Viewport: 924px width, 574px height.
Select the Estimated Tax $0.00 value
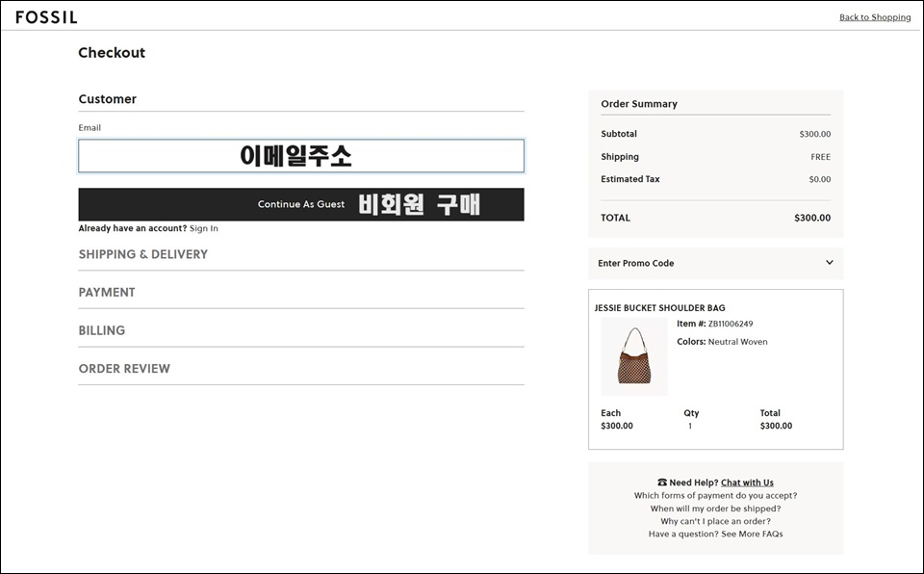[x=820, y=179]
